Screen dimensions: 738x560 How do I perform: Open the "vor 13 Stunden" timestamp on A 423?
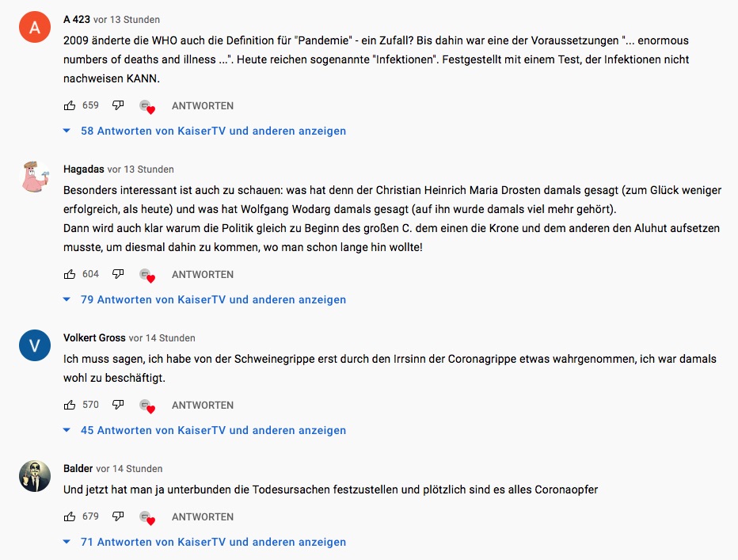127,19
